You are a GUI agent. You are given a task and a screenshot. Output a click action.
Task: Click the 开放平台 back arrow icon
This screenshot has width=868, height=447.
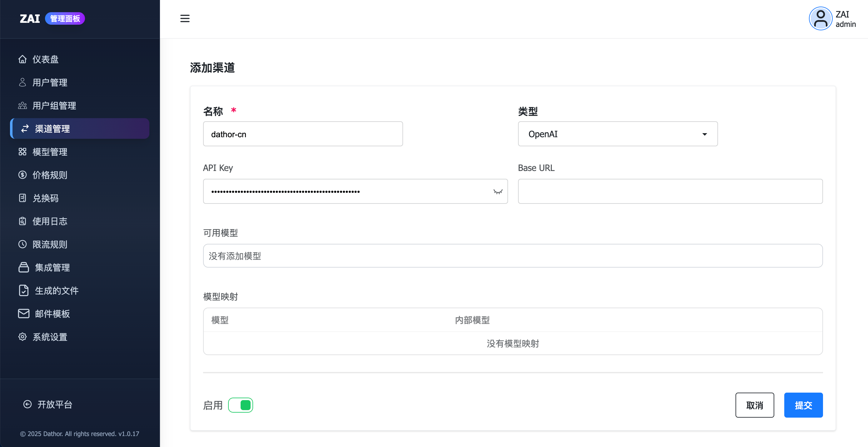27,404
